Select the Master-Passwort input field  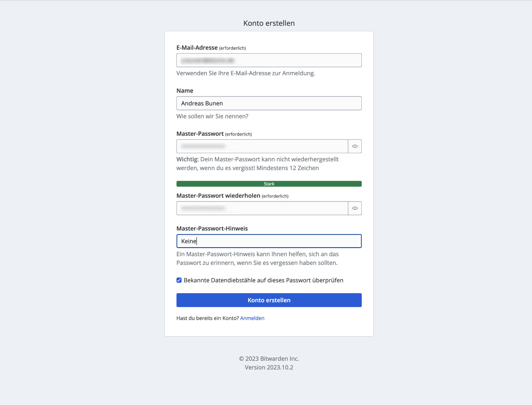[262, 146]
